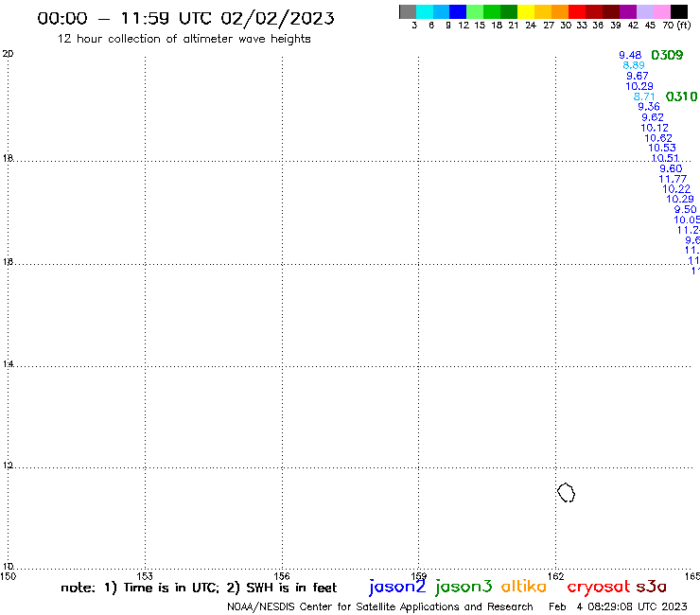Viewport: 700px width, 615px height.
Task: Click the 14 latitude axis label
Action: point(8,364)
